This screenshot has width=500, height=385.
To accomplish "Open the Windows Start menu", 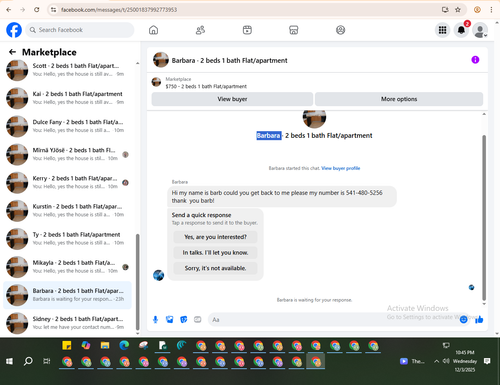I will (x=9, y=361).
